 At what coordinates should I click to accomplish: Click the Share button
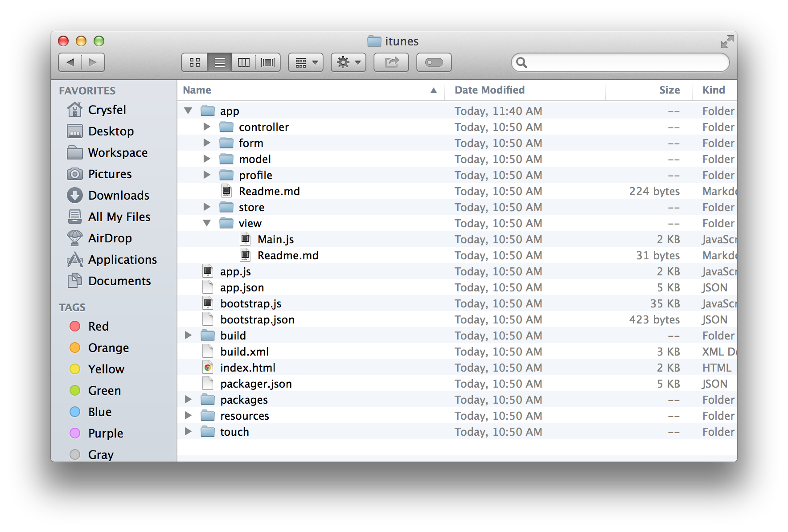tap(391, 62)
